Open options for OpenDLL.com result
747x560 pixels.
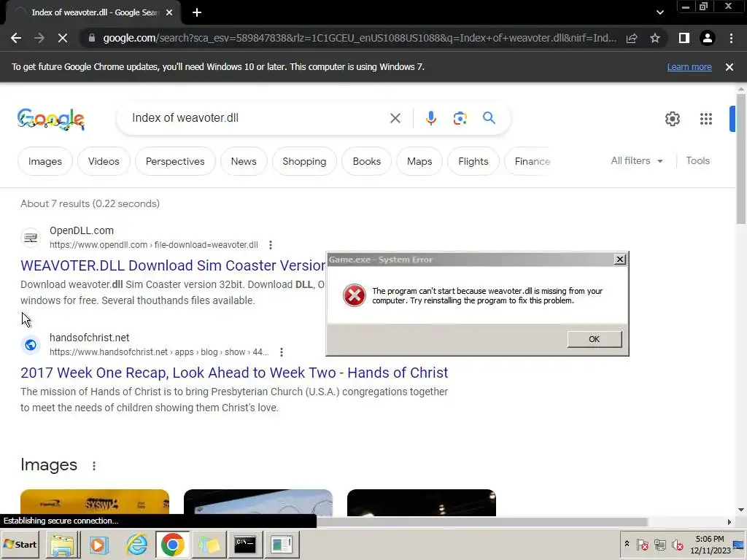(271, 245)
